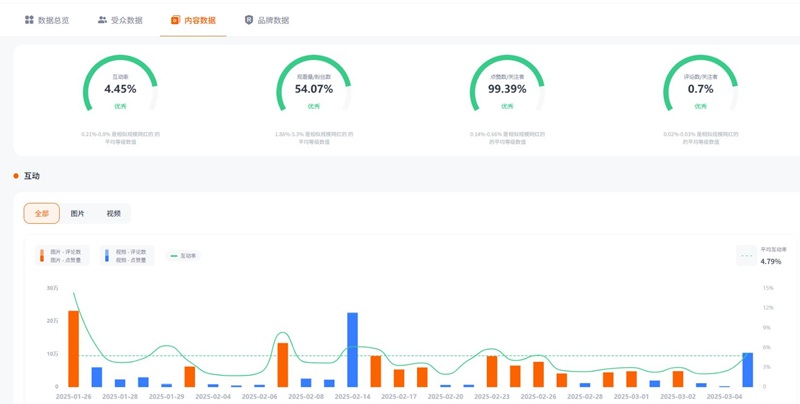Image resolution: width=800 pixels, height=404 pixels.
Task: Click the 品牌数据 shield icon
Action: click(249, 20)
